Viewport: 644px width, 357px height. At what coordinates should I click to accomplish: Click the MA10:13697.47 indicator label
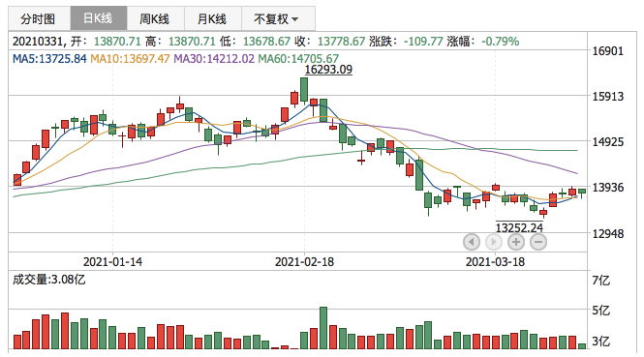pyautogui.click(x=130, y=59)
